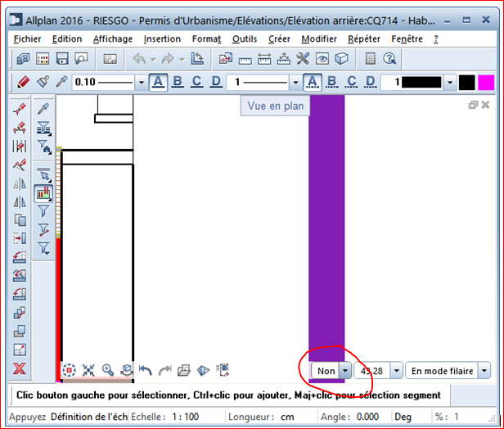Screen dimensions: 504x429
Task: Click the layout editor icon
Action: pyautogui.click(x=110, y=59)
